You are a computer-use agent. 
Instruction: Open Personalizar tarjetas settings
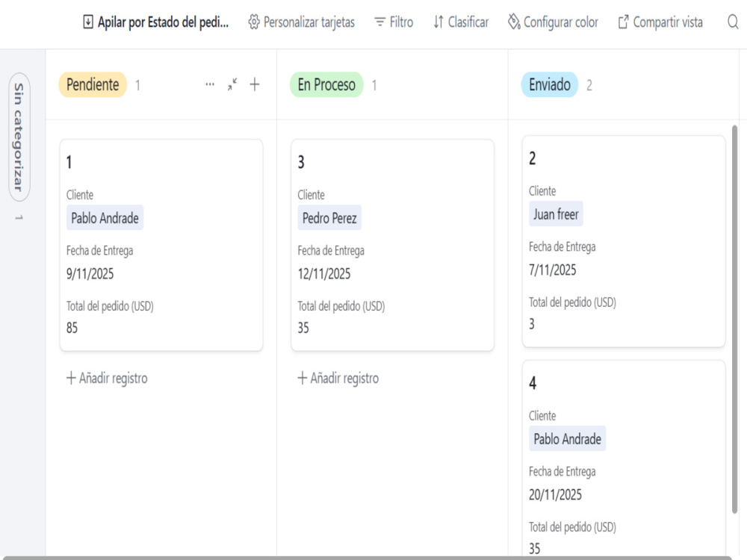(x=301, y=22)
